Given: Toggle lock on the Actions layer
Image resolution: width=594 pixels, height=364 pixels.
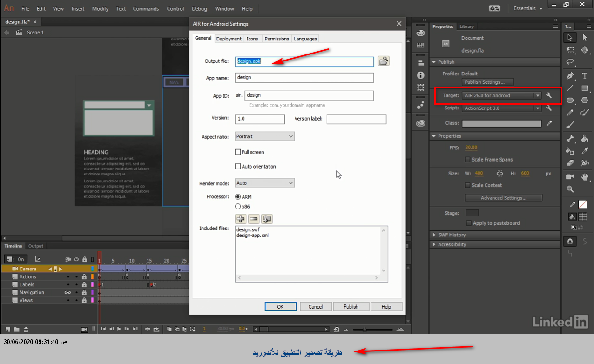Looking at the screenshot, I should (x=84, y=277).
